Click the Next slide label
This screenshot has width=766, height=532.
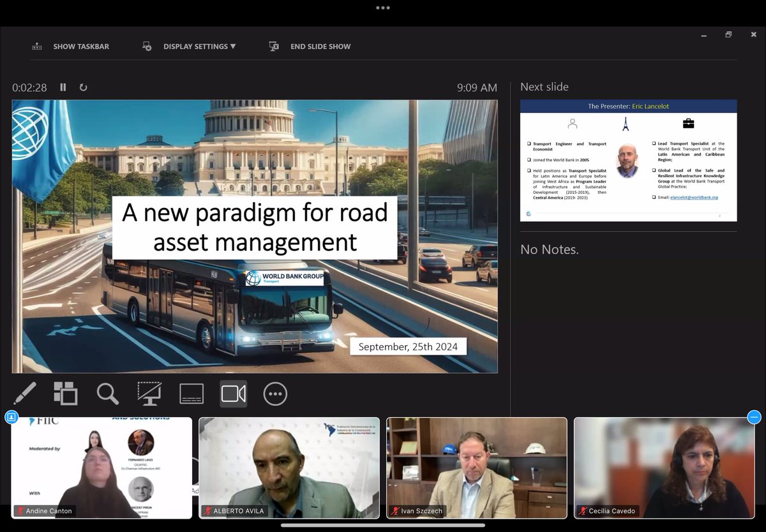point(544,87)
